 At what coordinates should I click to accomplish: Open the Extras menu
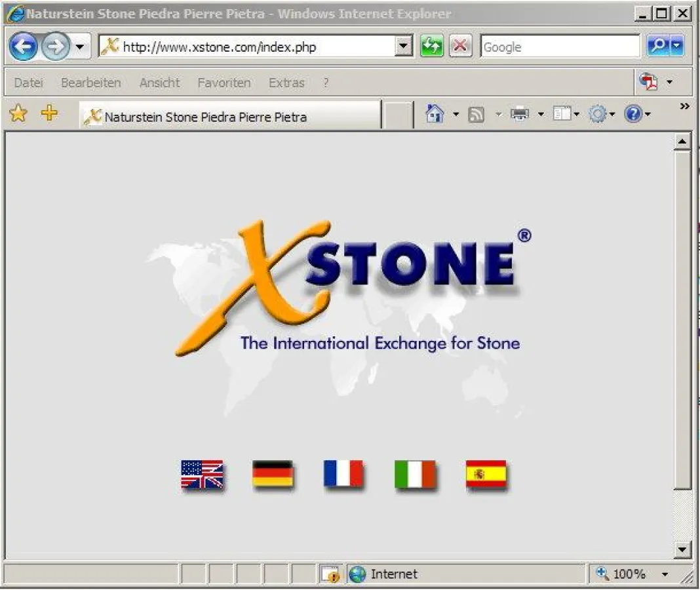point(286,83)
